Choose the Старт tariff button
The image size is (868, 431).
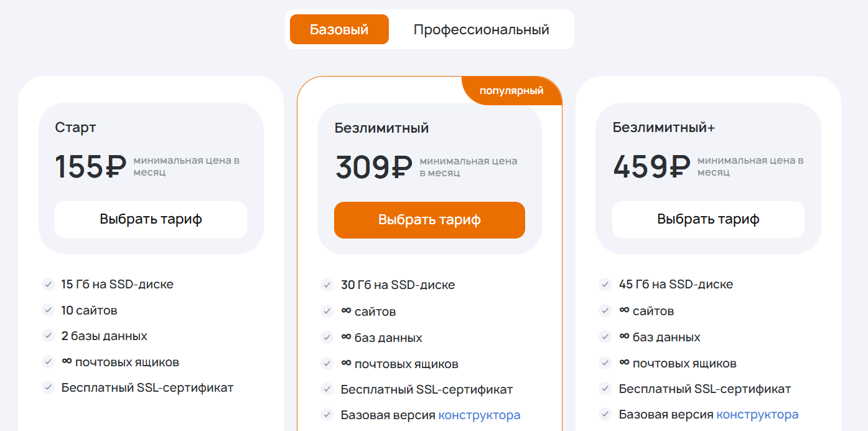[x=151, y=219]
